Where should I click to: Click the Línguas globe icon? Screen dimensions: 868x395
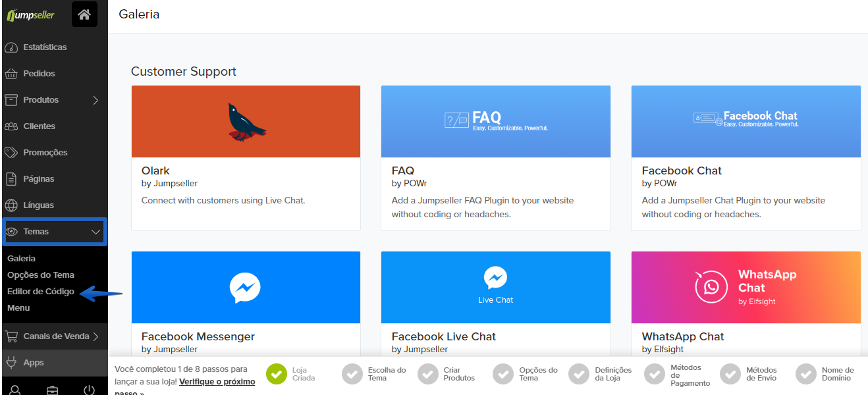click(x=11, y=205)
